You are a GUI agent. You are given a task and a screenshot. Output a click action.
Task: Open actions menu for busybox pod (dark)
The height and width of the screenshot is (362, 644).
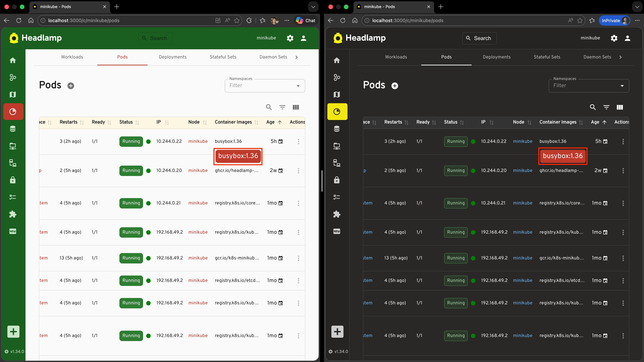(x=623, y=141)
